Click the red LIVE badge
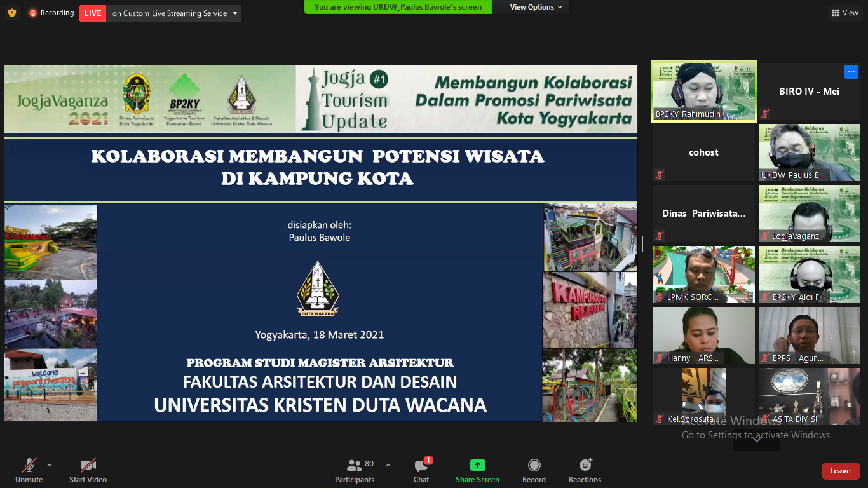 [93, 13]
